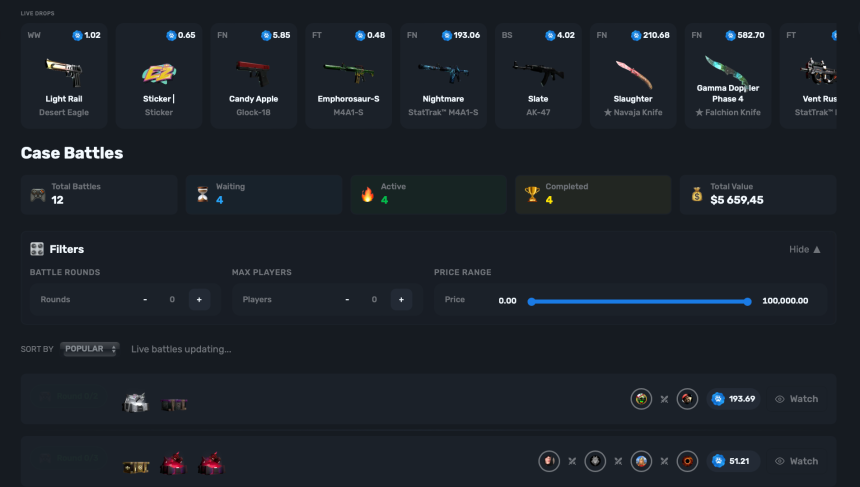This screenshot has height=487, width=860.
Task: Open the Candy Apple Glock-18 drop
Action: [x=253, y=76]
